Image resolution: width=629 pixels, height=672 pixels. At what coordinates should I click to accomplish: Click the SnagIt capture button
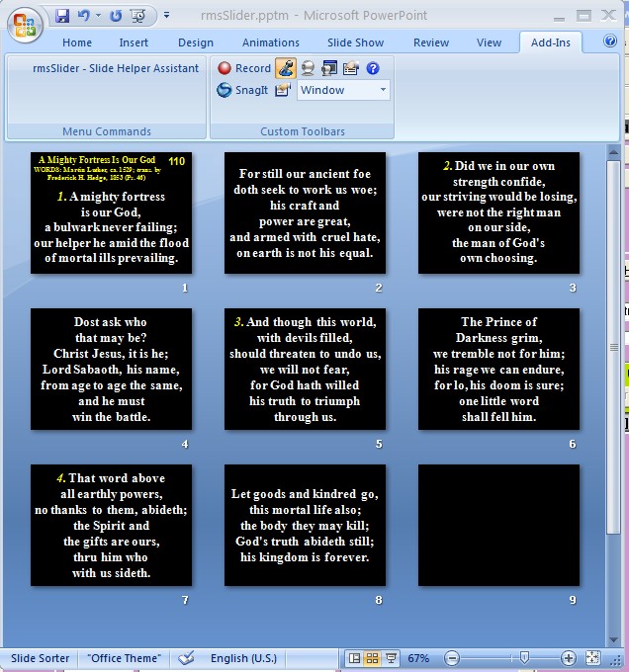pos(242,90)
